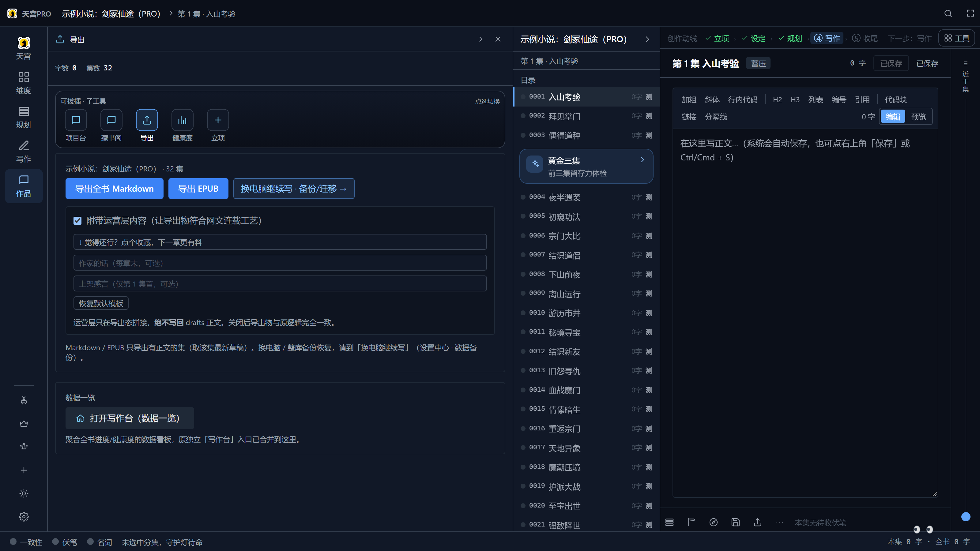Click the flag icon below editor

691,522
